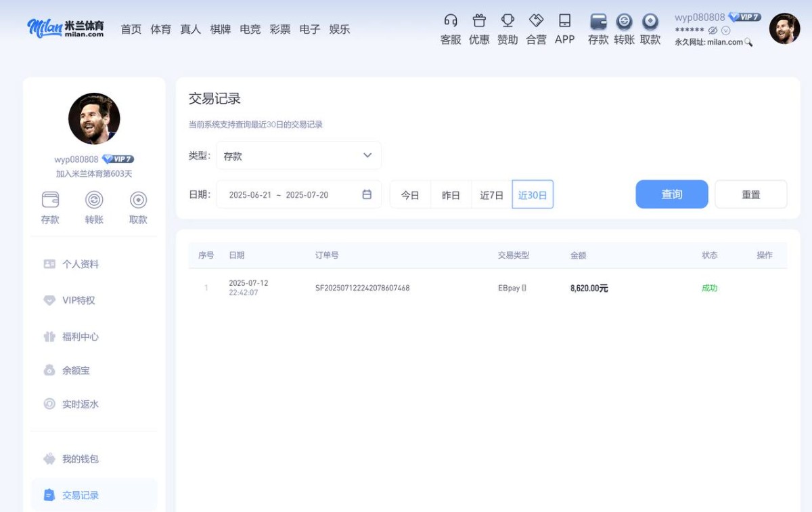812x512 pixels.
Task: Toggle password visibility with the eye icon
Action: coord(712,30)
